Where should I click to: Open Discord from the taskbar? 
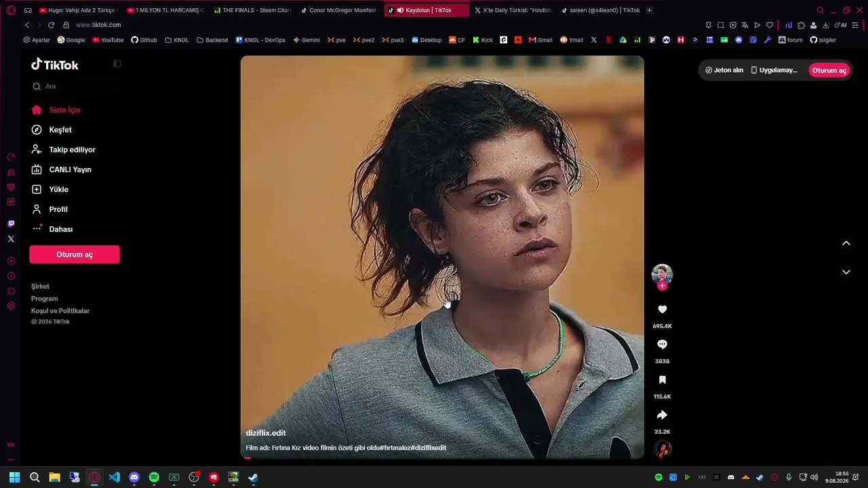[134, 477]
